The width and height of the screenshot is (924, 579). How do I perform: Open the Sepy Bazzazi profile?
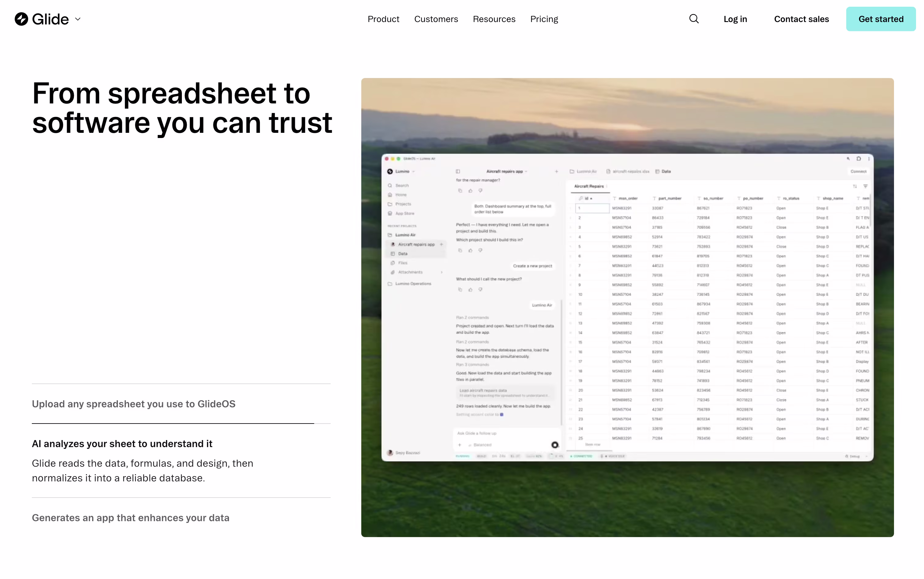404,453
